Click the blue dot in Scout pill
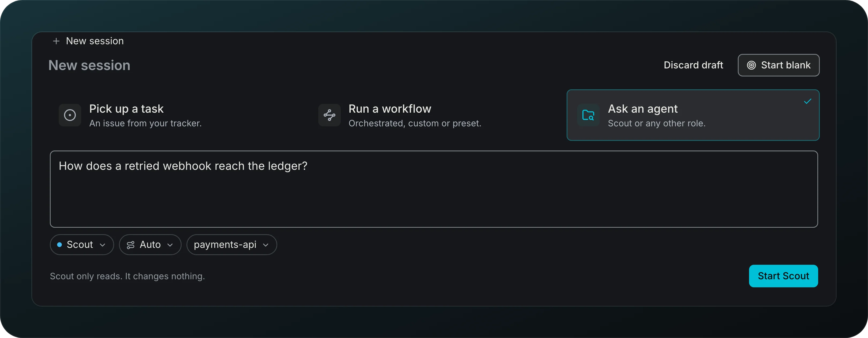Screen dimensions: 868x338 [59, 245]
